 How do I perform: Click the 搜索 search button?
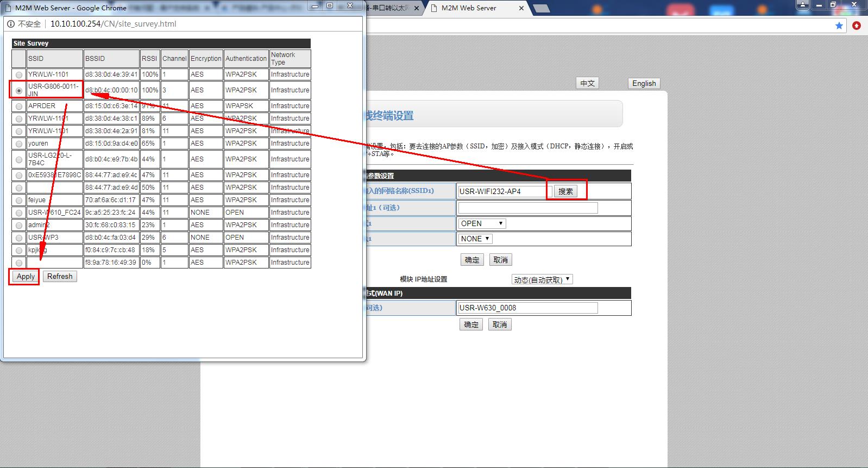[x=565, y=191]
